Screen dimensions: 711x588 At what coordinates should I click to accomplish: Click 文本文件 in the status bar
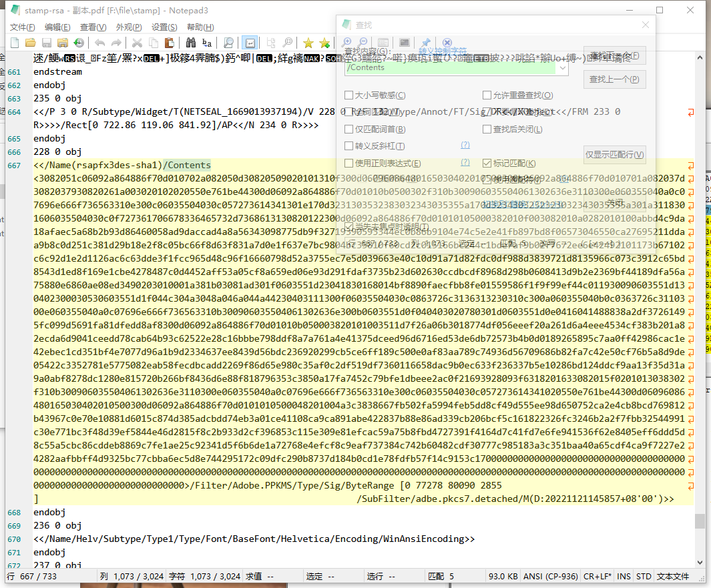tap(673, 576)
